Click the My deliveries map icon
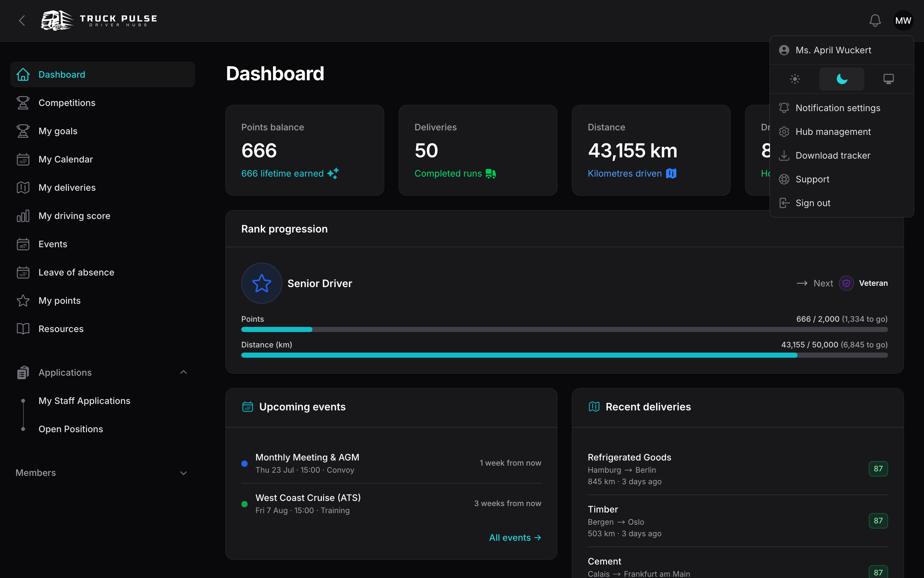Image resolution: width=924 pixels, height=578 pixels. [23, 188]
